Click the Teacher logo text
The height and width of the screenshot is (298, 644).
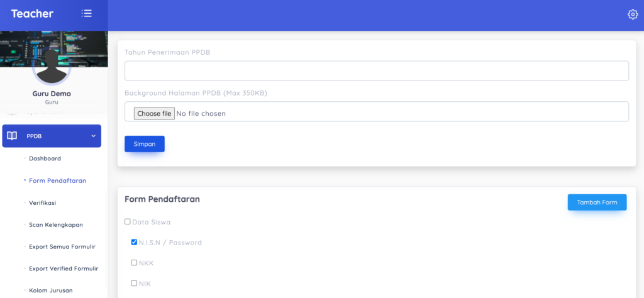[x=32, y=14]
